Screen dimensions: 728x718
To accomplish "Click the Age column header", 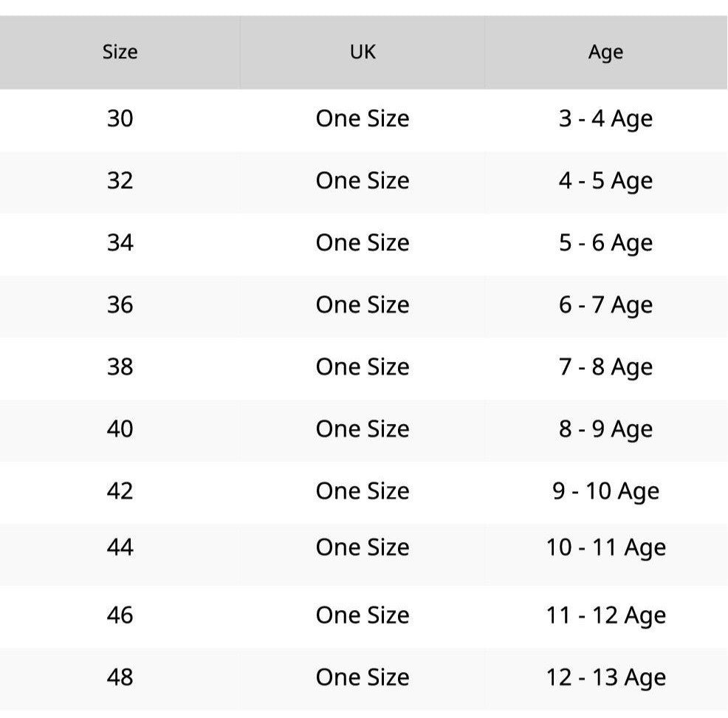I will click(605, 52).
